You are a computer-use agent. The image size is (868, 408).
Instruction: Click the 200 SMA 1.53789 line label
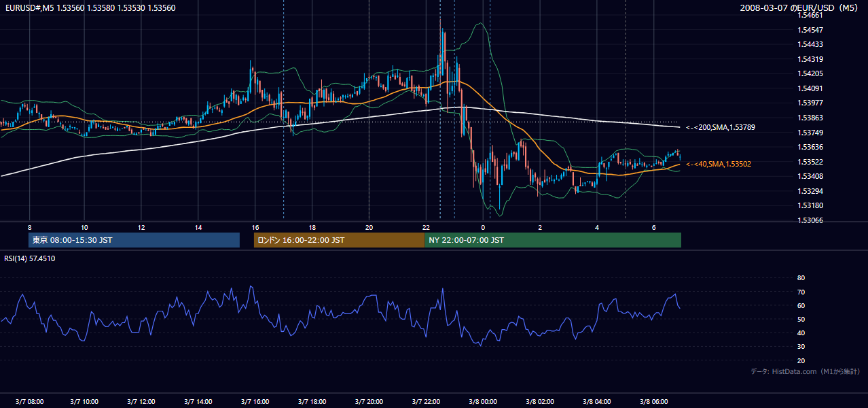click(720, 127)
